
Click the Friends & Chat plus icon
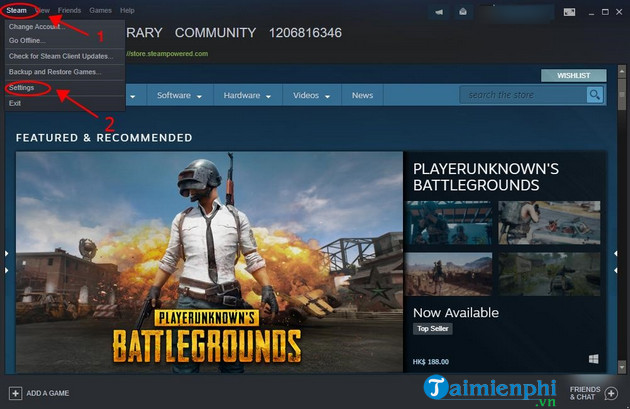point(612,393)
